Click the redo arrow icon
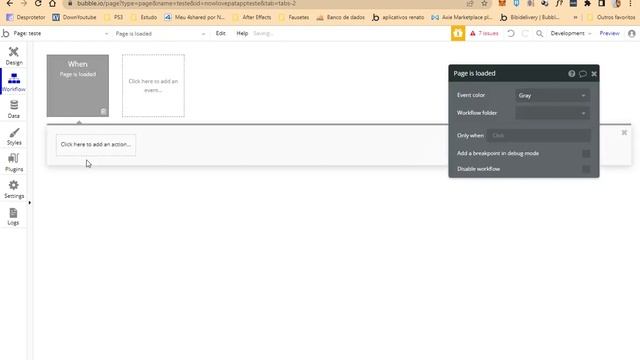This screenshot has height=360, width=640. [525, 33]
